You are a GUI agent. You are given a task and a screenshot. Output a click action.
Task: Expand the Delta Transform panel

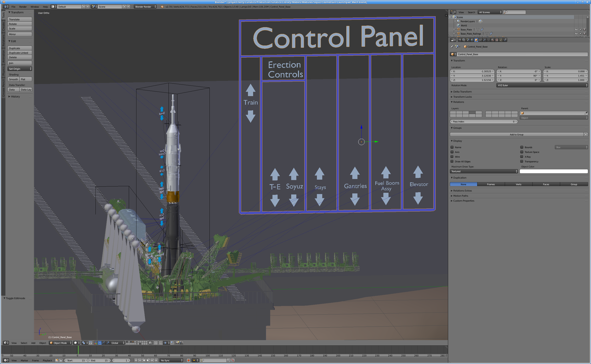click(x=462, y=92)
